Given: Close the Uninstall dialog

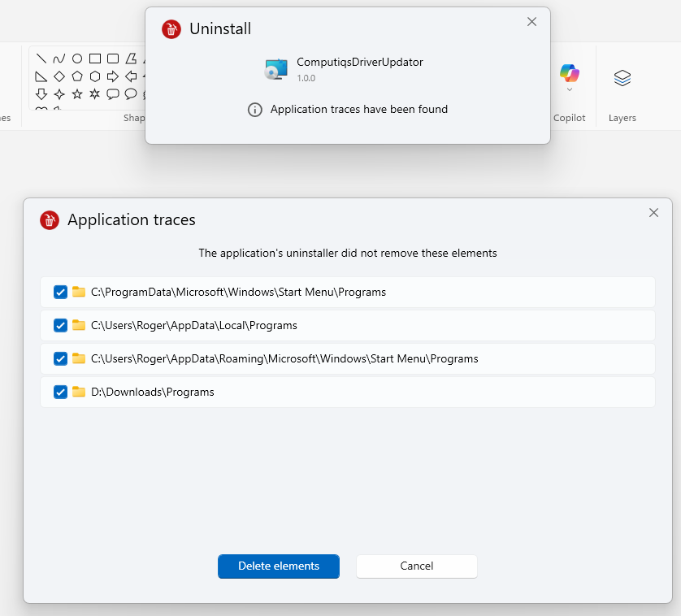Looking at the screenshot, I should [531, 22].
